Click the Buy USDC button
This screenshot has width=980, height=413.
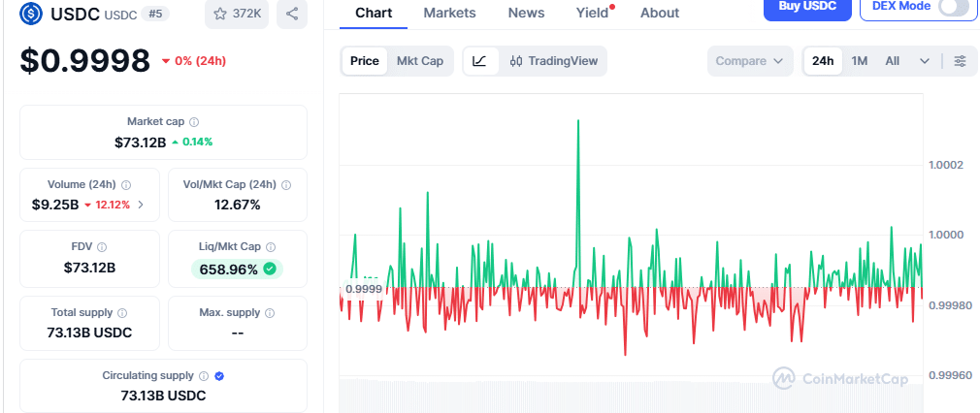pos(807,8)
